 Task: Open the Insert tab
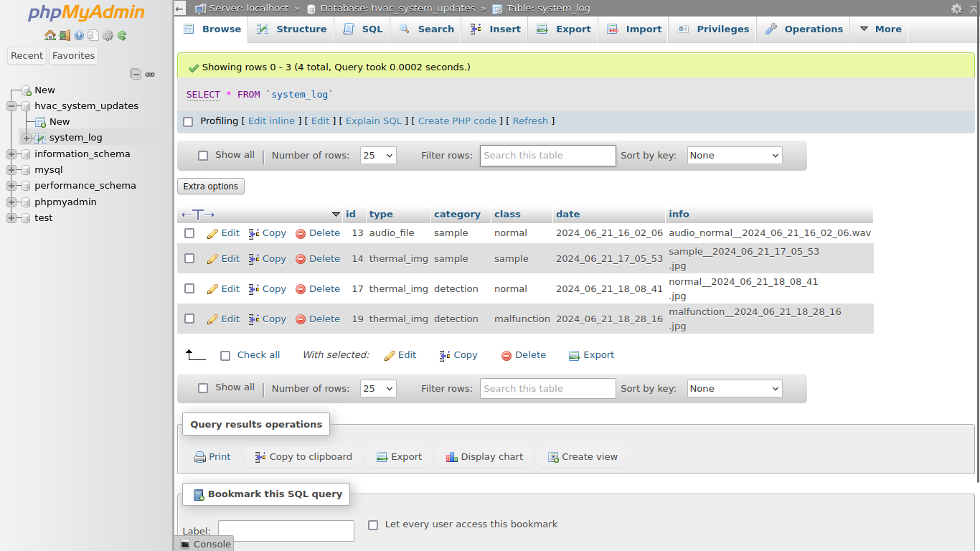point(496,29)
